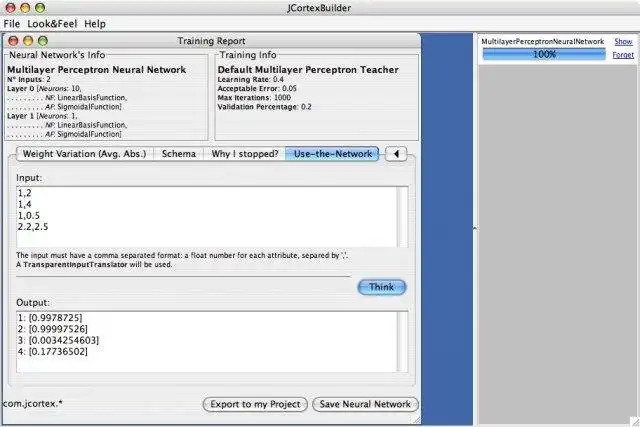Click the Think button
Screen dimensions: 640x427
click(x=382, y=287)
